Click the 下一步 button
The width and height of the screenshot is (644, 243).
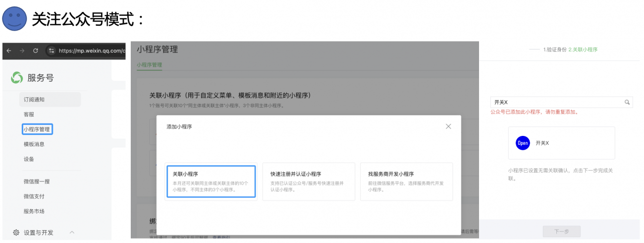coord(561,232)
